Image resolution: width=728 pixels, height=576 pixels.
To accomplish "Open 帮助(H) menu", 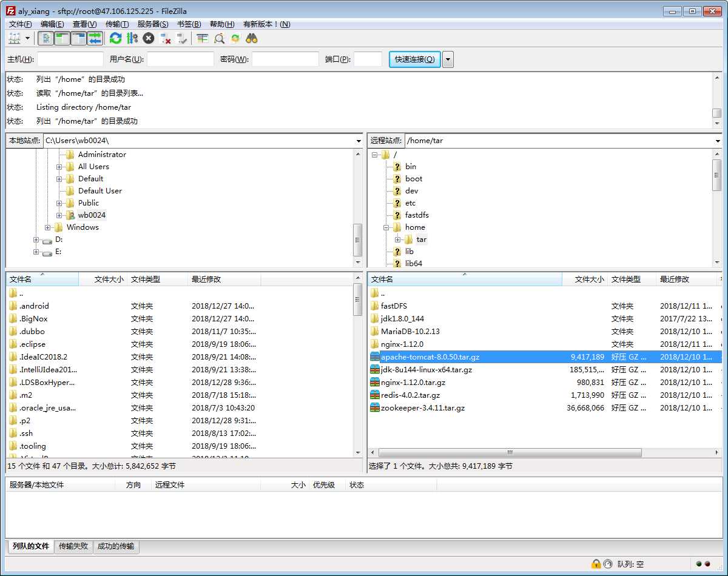I will (222, 24).
